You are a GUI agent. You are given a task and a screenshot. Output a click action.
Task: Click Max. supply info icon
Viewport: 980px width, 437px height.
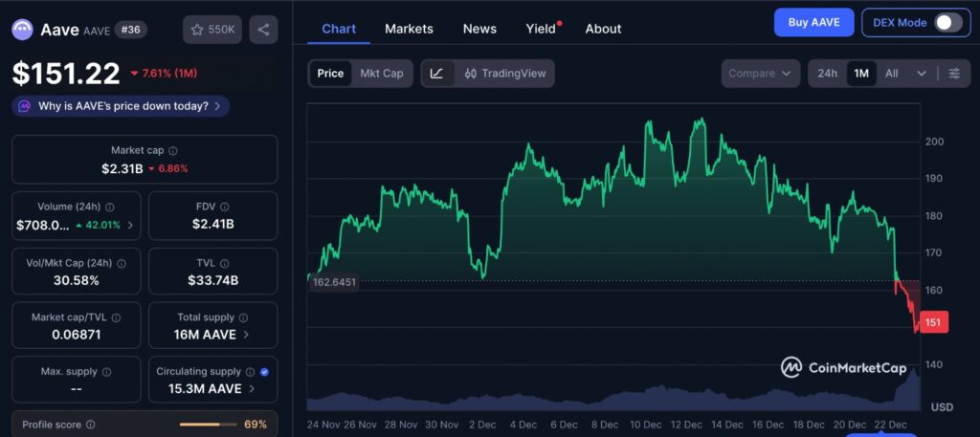click(x=107, y=372)
